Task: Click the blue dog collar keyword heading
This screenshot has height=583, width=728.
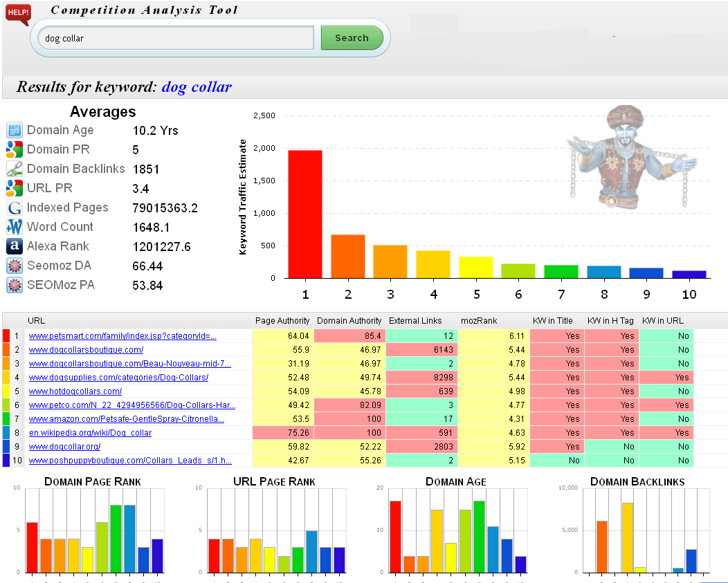Action: [197, 87]
